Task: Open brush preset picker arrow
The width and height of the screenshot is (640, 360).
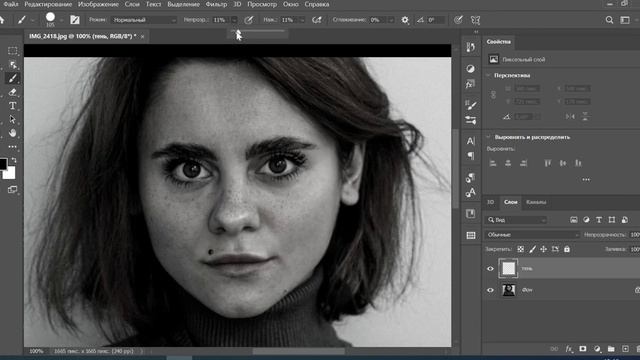Action: tap(61, 20)
